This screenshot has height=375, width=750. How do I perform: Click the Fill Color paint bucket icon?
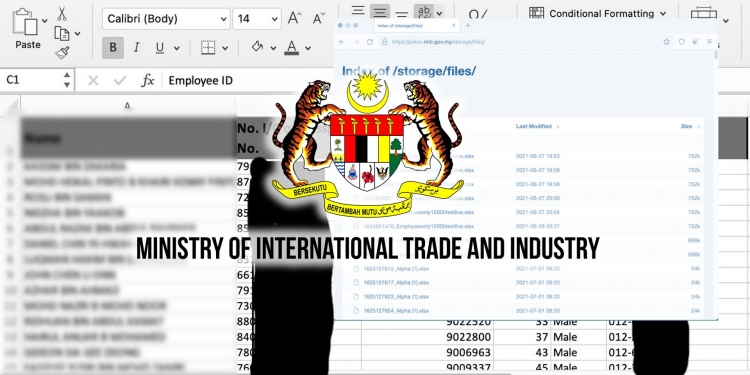[x=257, y=47]
